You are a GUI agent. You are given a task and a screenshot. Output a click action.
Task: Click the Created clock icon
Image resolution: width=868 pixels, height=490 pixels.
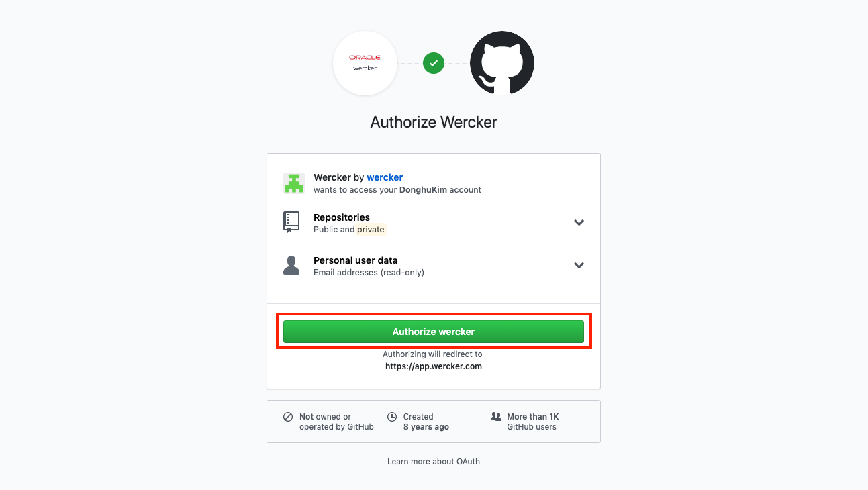(x=392, y=417)
